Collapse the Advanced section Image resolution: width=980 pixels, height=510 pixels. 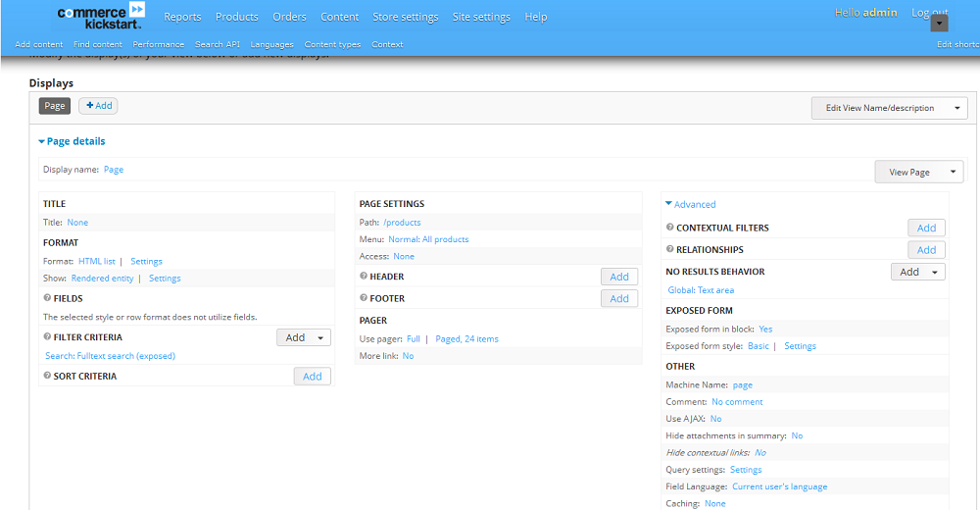pyautogui.click(x=691, y=204)
